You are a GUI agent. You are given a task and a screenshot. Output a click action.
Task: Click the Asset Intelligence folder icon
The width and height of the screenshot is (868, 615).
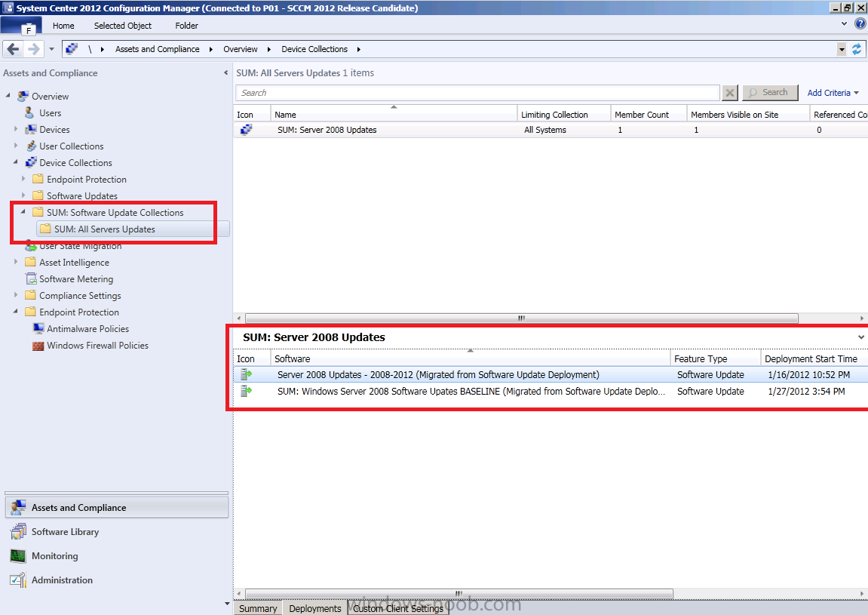tap(31, 263)
